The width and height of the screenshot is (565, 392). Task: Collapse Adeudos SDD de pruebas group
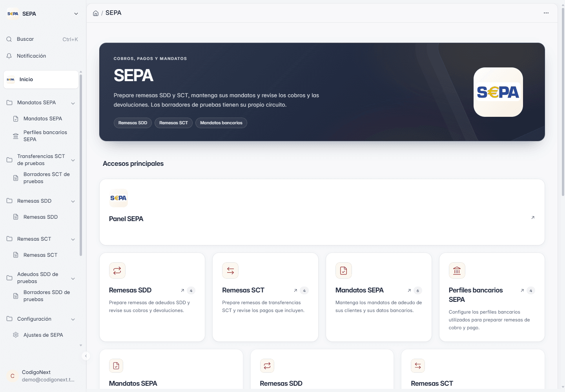coord(73,279)
